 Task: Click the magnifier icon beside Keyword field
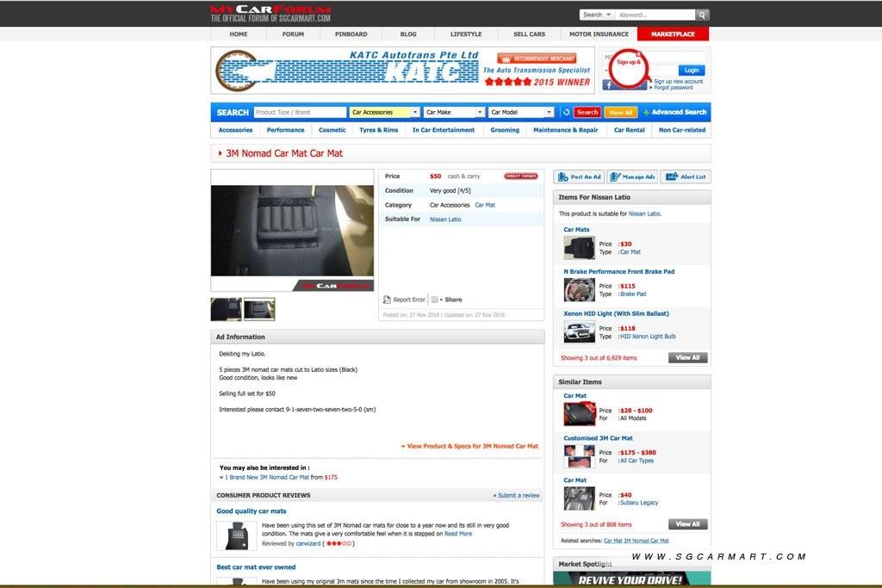(x=702, y=15)
